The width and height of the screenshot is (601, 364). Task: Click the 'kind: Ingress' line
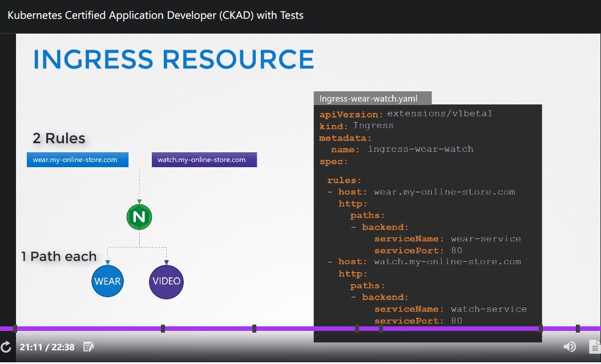[x=357, y=126]
